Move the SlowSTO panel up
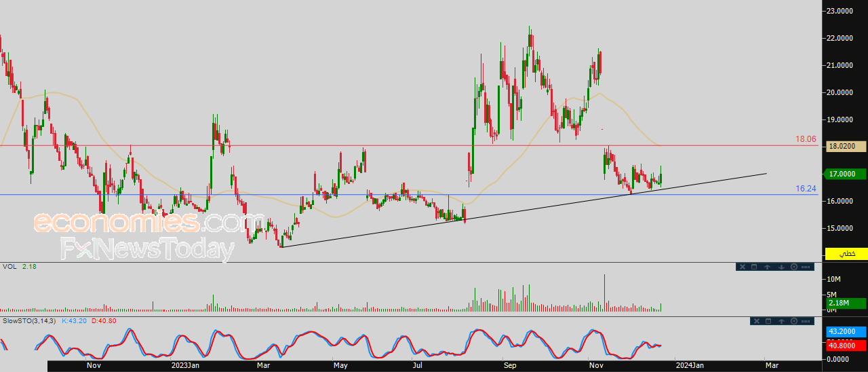Image resolution: width=868 pixels, height=372 pixels. tap(781, 320)
